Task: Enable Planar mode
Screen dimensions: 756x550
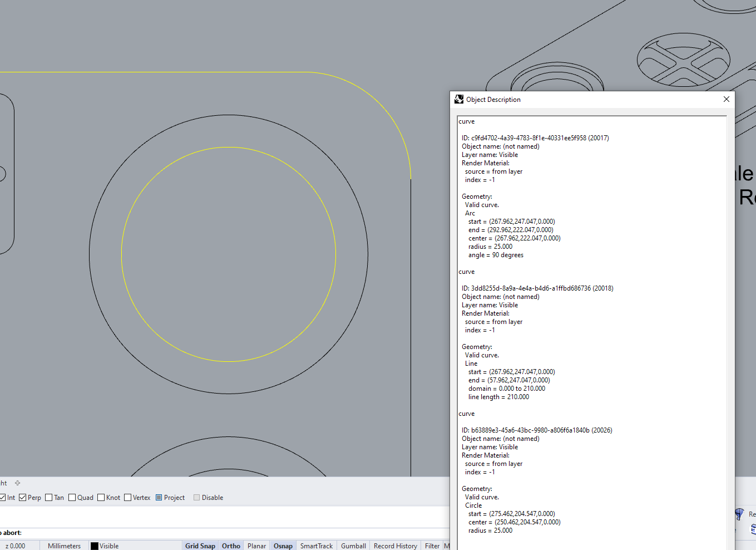Action: pos(256,546)
